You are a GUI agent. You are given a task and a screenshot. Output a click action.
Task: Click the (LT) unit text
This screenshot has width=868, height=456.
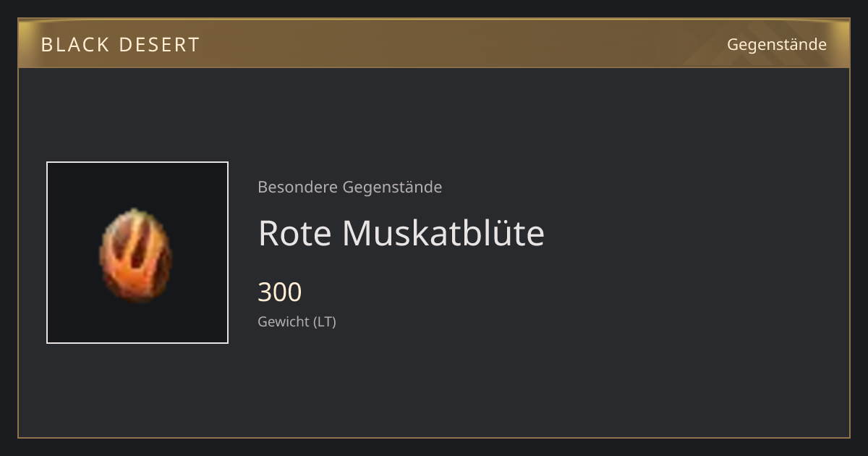click(325, 321)
